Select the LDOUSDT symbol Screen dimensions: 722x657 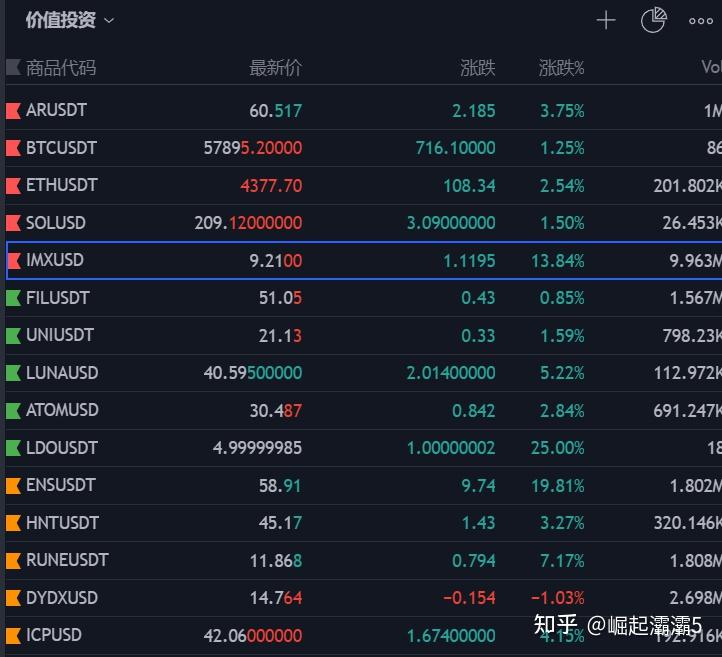(x=62, y=448)
